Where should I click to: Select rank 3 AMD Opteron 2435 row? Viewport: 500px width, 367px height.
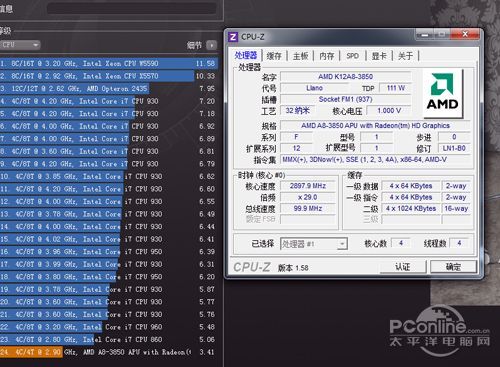coord(109,89)
